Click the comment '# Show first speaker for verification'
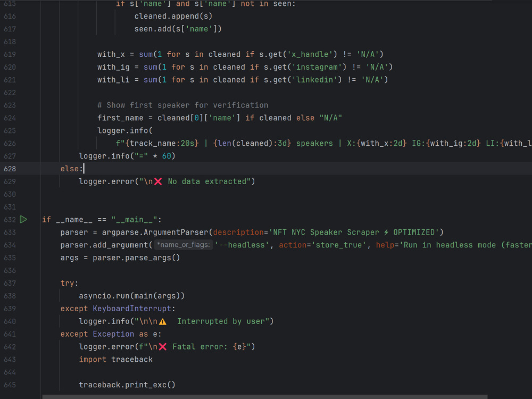Viewport: 532px width, 399px height. [182, 105]
